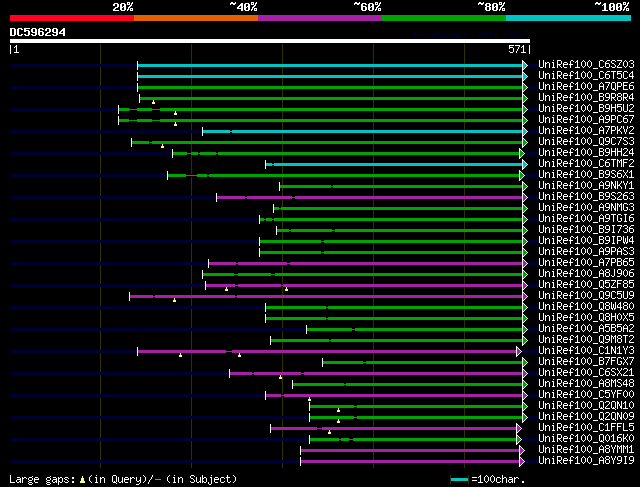The width and height of the screenshot is (640, 487).
Task: Click the UniRef100_A5B5A2 label
Action: coord(586,329)
